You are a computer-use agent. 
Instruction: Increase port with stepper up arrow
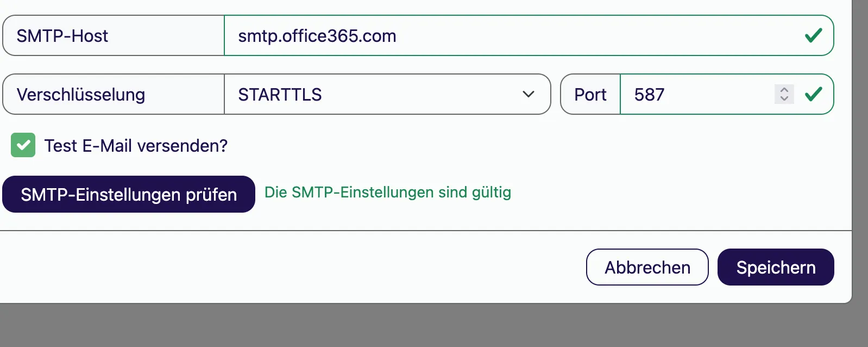tap(784, 90)
